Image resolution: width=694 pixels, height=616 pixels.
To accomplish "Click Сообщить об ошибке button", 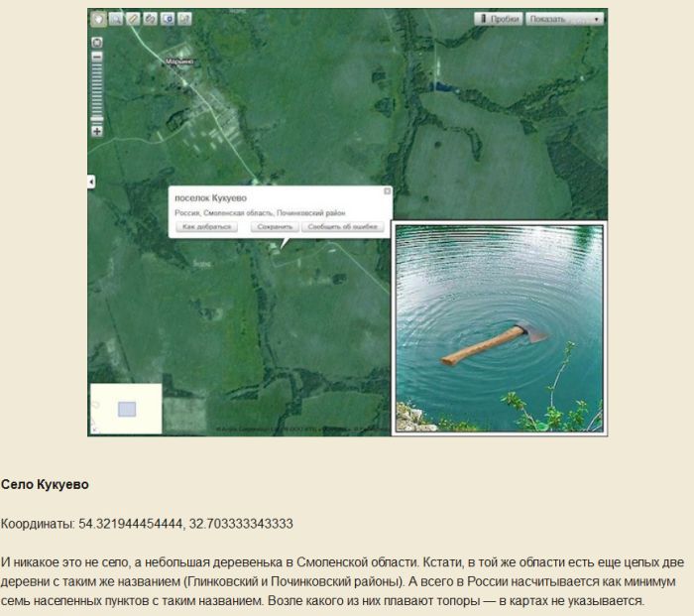I will tap(342, 226).
